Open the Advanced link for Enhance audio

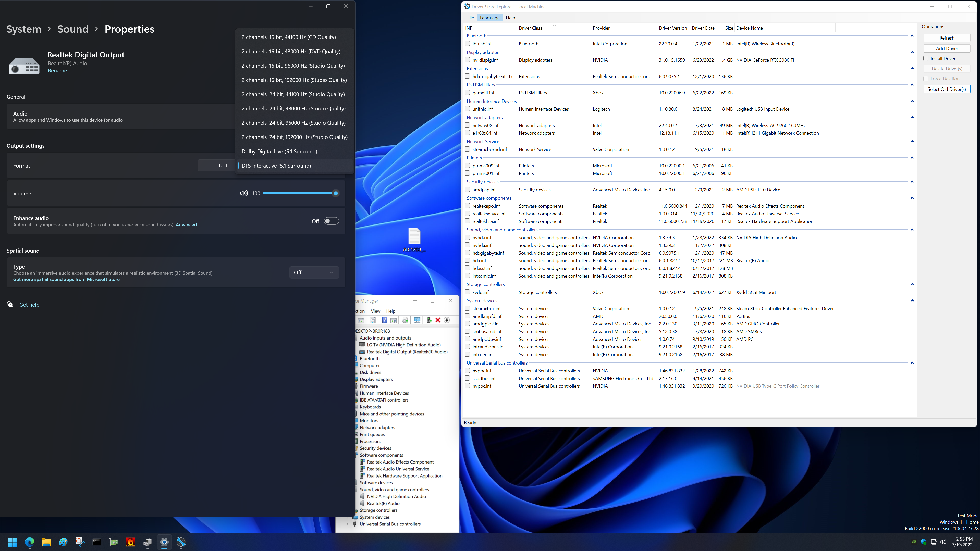tap(186, 225)
